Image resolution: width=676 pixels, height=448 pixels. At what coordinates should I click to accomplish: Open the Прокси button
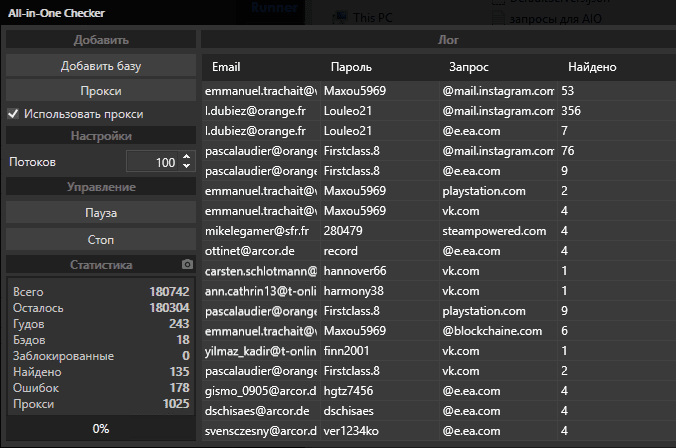[x=101, y=91]
